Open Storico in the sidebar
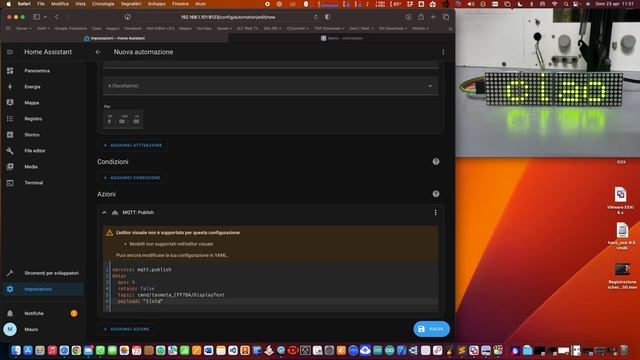640x360 pixels. click(32, 135)
